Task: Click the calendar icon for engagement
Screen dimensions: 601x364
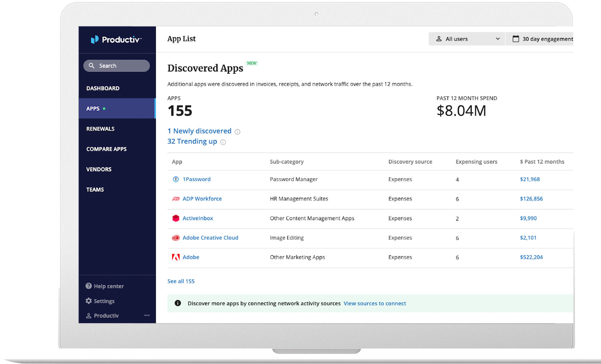Action: click(x=516, y=39)
